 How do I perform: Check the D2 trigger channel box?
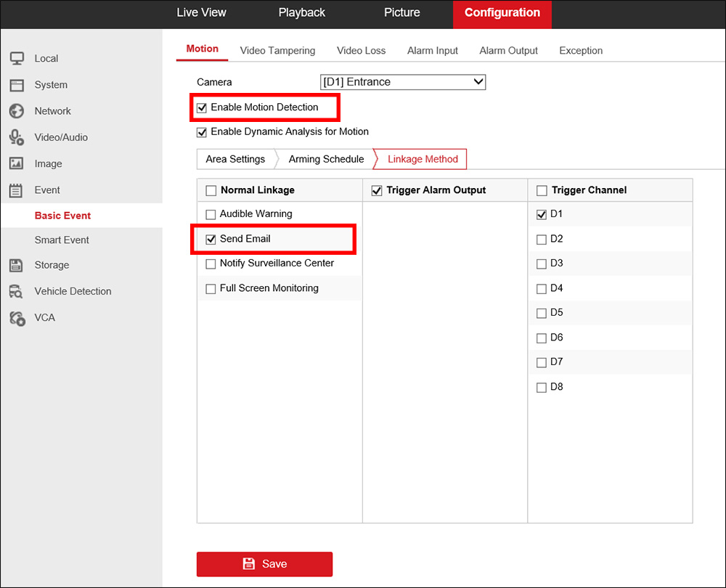point(542,240)
